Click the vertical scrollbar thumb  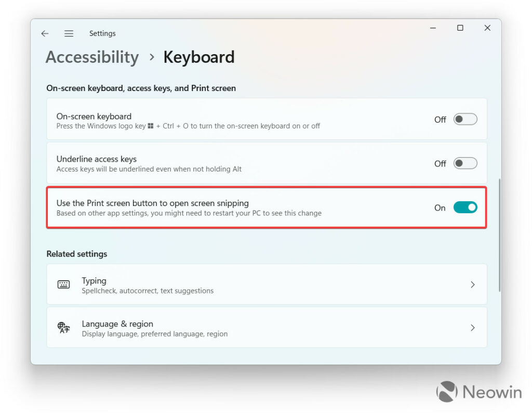(x=499, y=234)
